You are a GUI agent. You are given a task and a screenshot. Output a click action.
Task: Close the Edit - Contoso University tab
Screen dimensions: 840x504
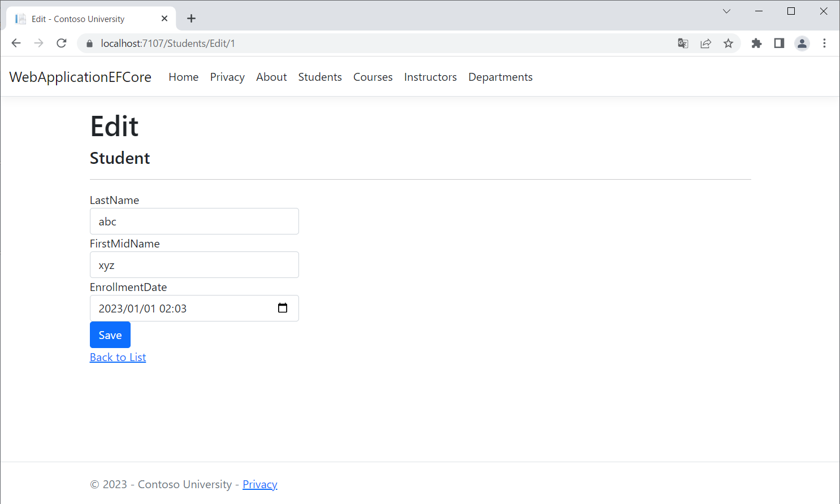click(164, 19)
